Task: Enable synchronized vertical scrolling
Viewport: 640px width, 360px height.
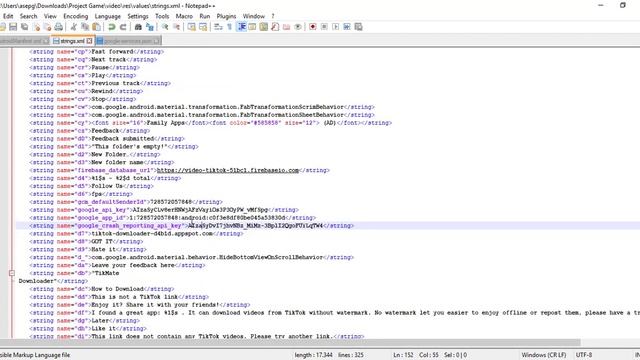Action: point(191,27)
